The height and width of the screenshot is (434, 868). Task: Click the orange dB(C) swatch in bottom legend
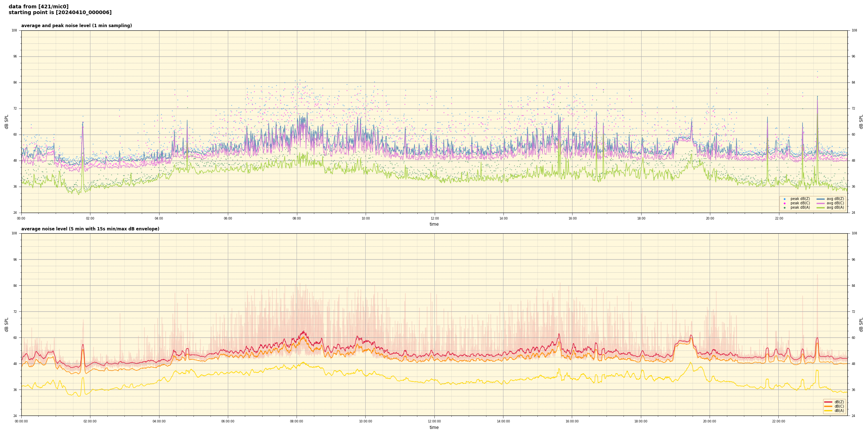coord(828,406)
